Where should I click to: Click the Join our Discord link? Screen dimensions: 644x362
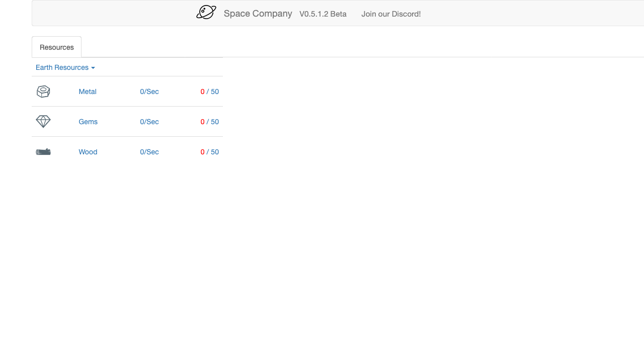click(x=391, y=14)
